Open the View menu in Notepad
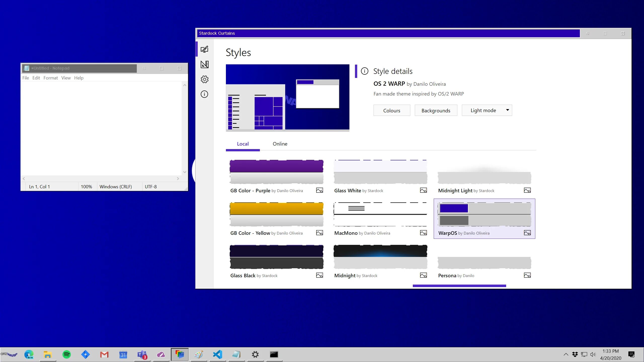644x362 pixels. 66,78
